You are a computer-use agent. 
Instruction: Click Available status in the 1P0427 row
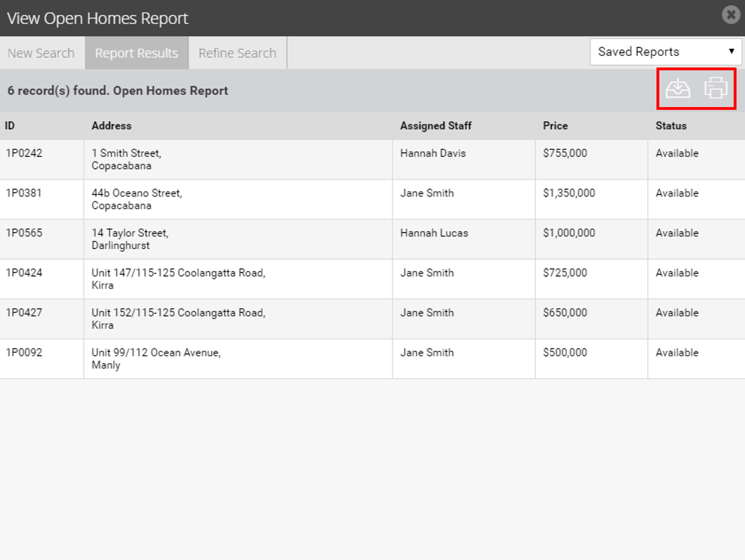677,313
